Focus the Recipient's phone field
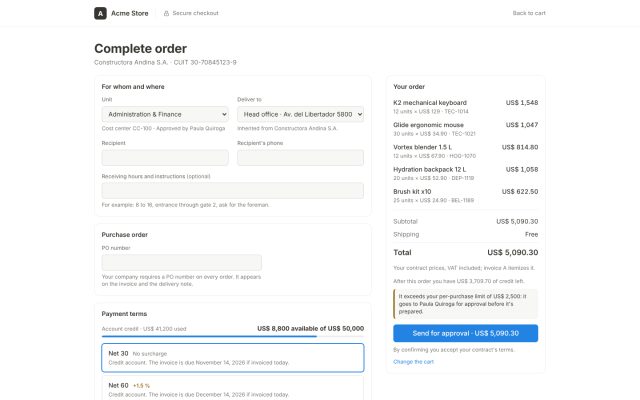This screenshot has height=400, width=640. tap(300, 158)
